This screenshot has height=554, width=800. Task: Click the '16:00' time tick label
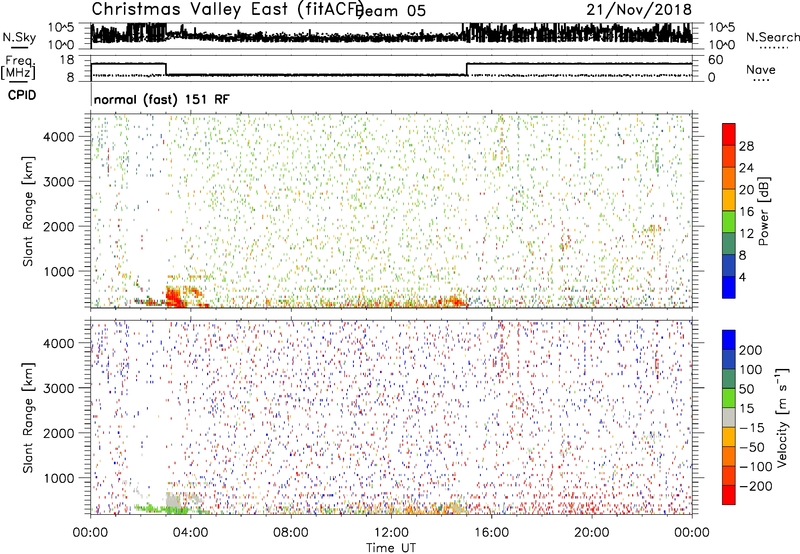[x=491, y=533]
